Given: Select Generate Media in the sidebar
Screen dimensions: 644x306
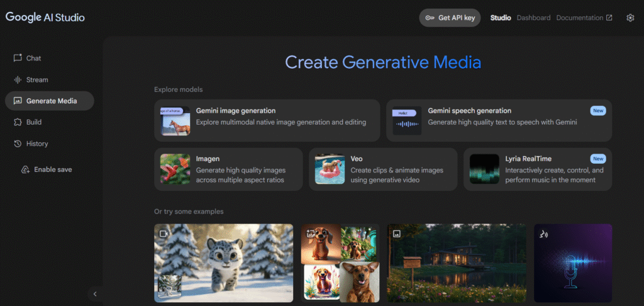Looking at the screenshot, I should tap(50, 101).
